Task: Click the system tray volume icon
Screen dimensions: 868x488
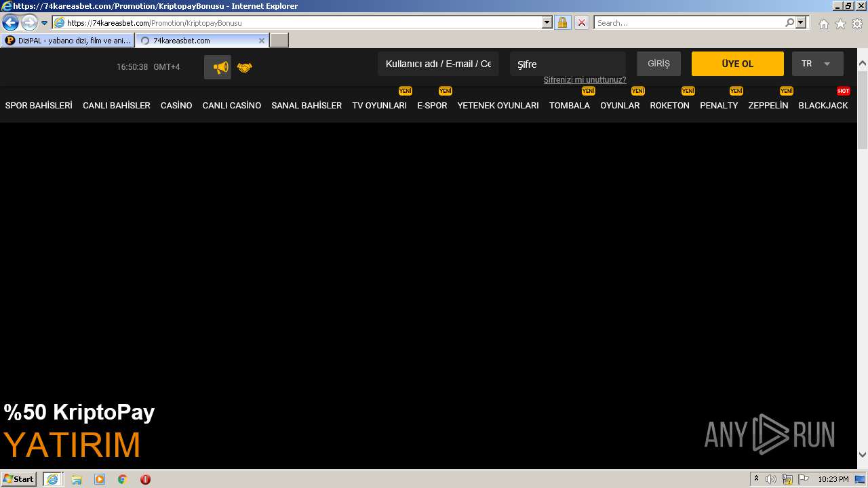Action: click(771, 479)
